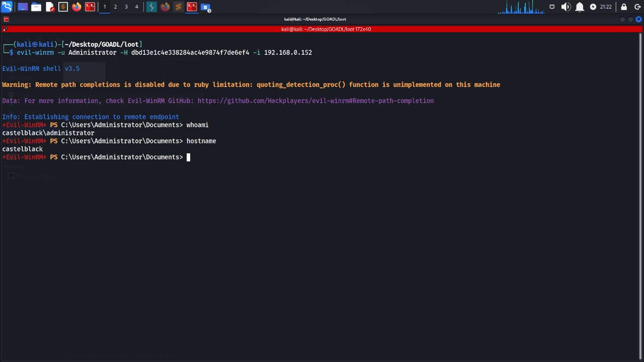Screen dimensions: 644x362
Task: Select the grouped file manager taskbar windows
Action: tap(206, 7)
